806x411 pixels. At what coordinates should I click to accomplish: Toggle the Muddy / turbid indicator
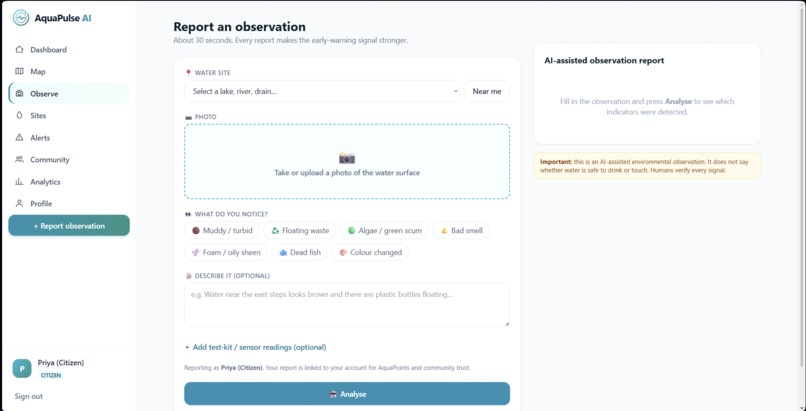click(223, 231)
